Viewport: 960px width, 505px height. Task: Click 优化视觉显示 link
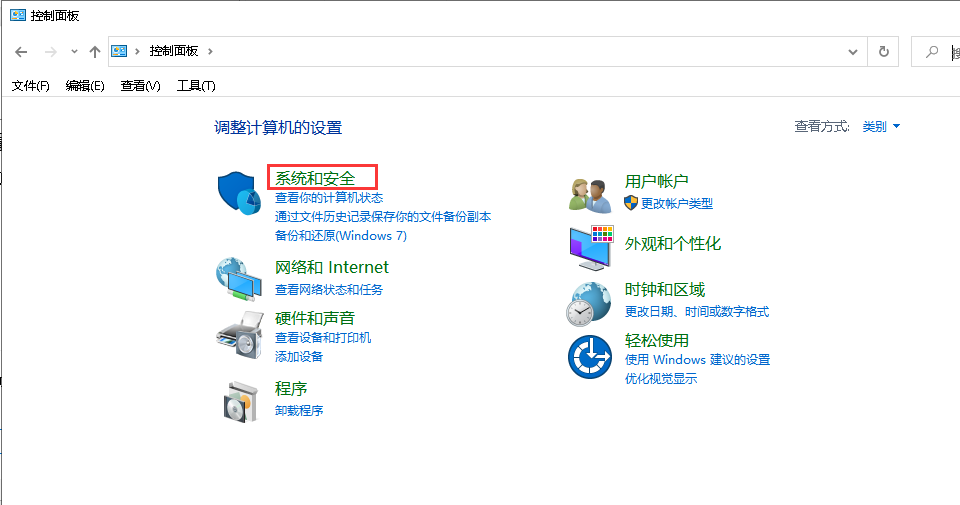click(x=661, y=378)
